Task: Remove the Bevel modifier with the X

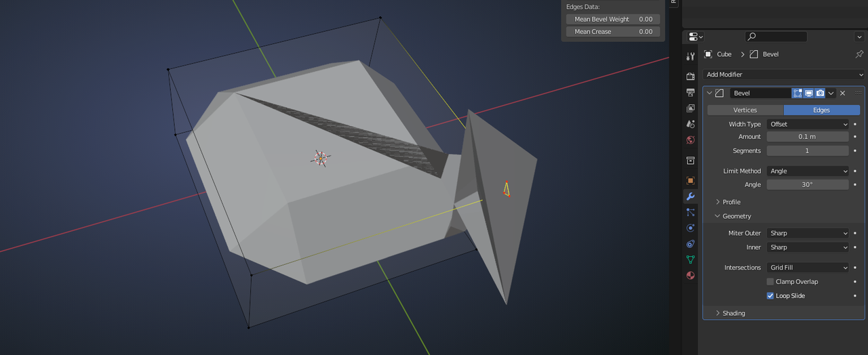Action: click(842, 93)
